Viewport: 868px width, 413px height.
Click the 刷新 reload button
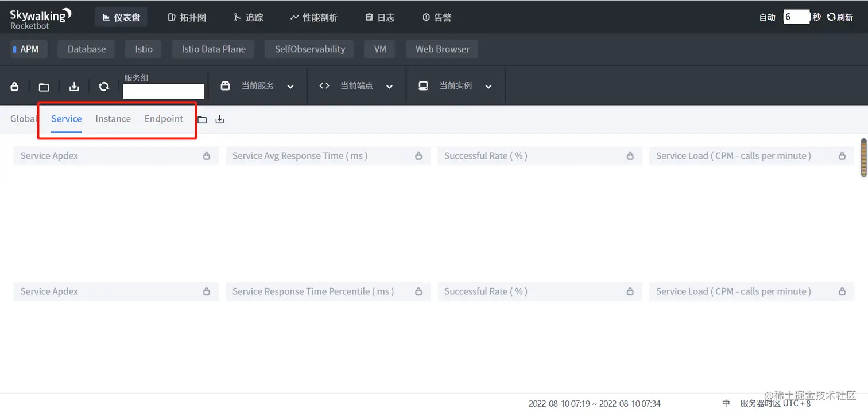840,17
